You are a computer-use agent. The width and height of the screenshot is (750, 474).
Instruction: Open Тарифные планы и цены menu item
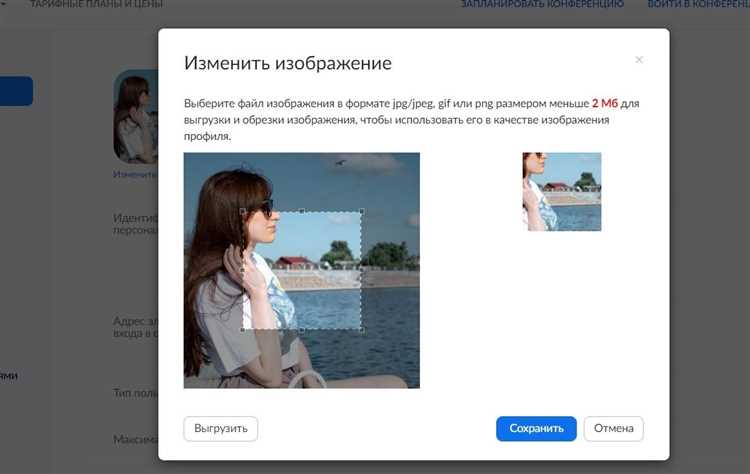(96, 4)
